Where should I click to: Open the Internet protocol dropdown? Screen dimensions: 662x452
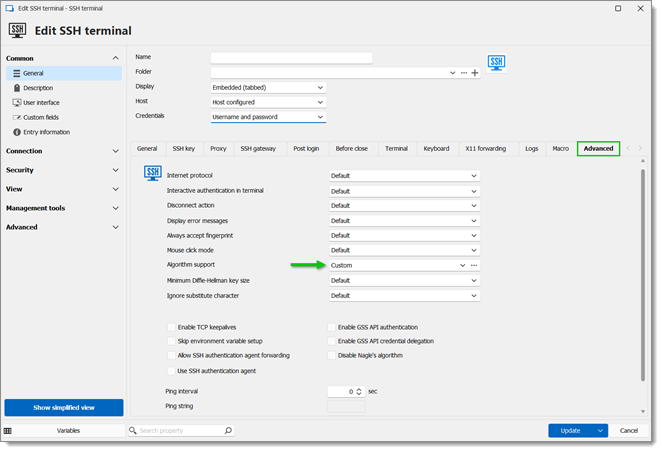[404, 176]
